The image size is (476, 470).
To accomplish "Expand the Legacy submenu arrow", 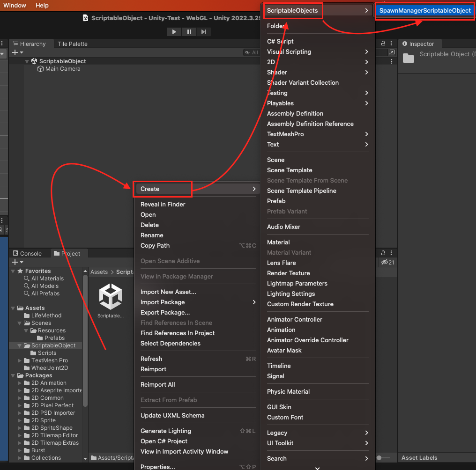I will pyautogui.click(x=366, y=433).
